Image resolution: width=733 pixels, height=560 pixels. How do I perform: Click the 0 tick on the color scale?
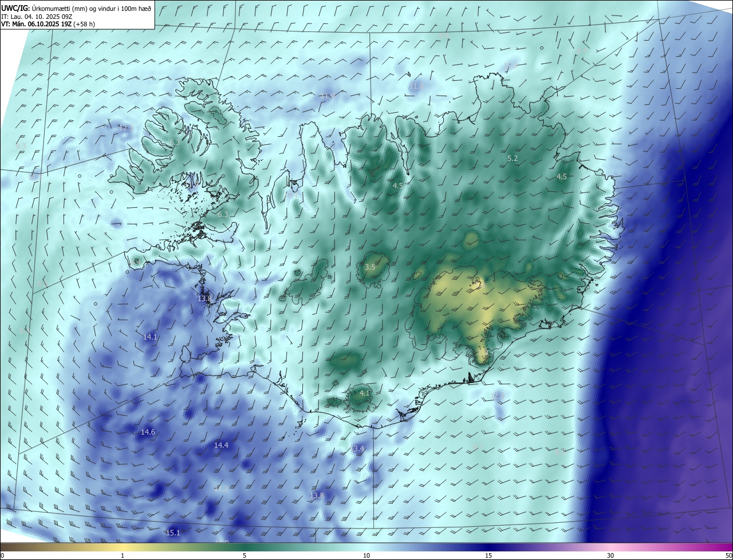(2, 555)
